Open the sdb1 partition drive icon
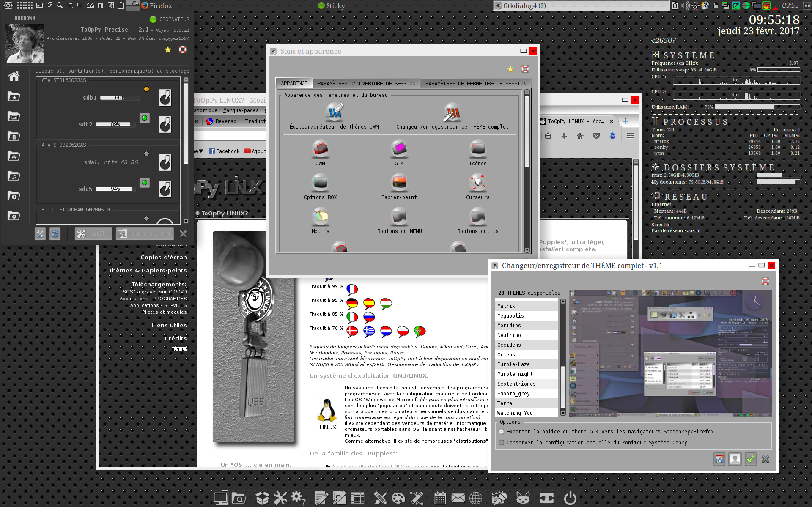 pos(165,98)
